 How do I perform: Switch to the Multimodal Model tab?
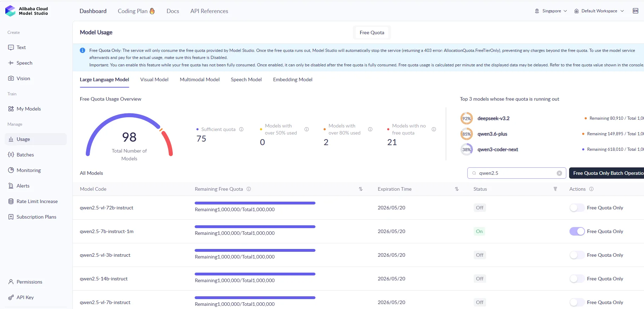click(x=200, y=79)
